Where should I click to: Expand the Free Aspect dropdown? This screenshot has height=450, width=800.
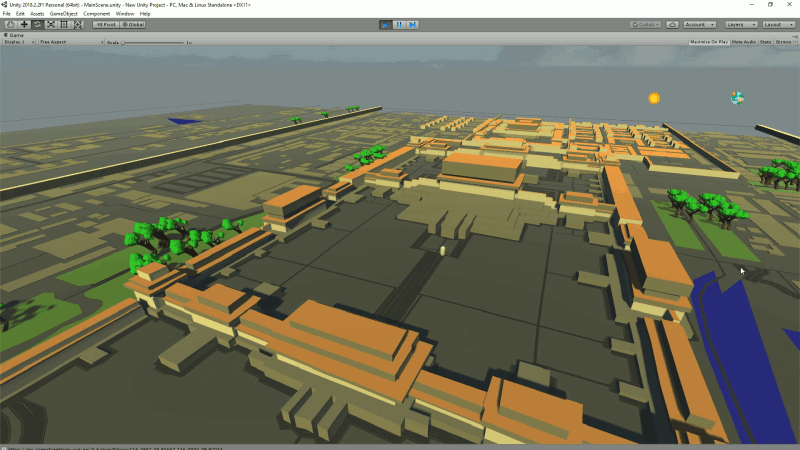pyautogui.click(x=71, y=42)
